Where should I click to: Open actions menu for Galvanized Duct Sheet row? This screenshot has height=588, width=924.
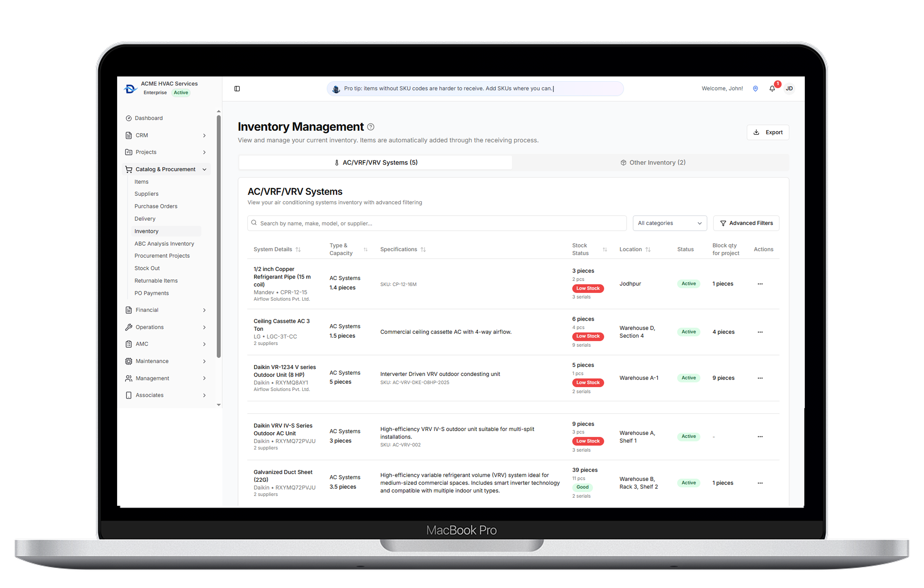click(760, 483)
